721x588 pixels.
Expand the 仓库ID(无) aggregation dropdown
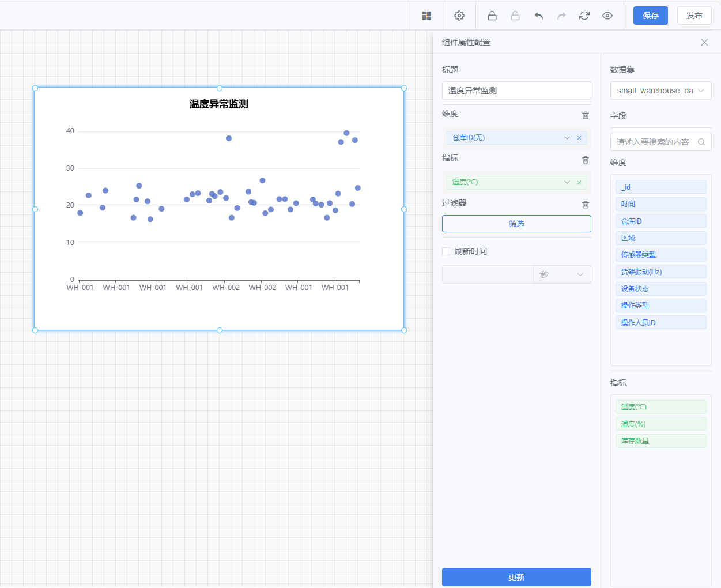[567, 138]
